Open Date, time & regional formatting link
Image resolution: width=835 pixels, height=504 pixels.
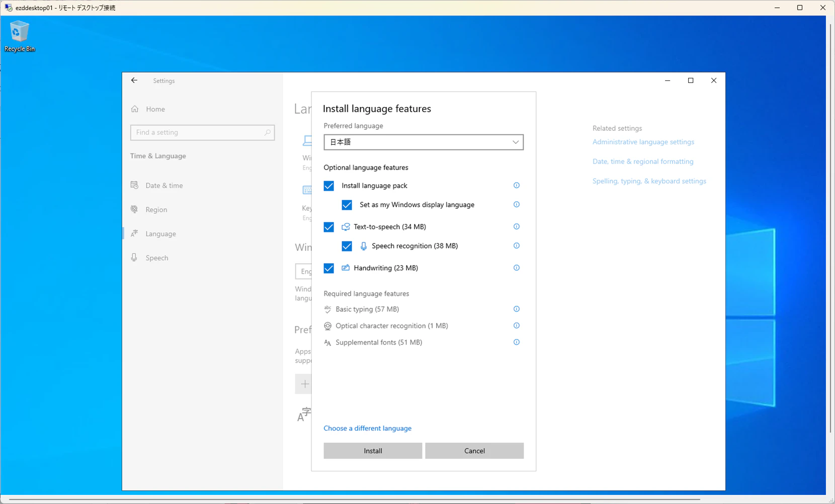click(x=643, y=161)
